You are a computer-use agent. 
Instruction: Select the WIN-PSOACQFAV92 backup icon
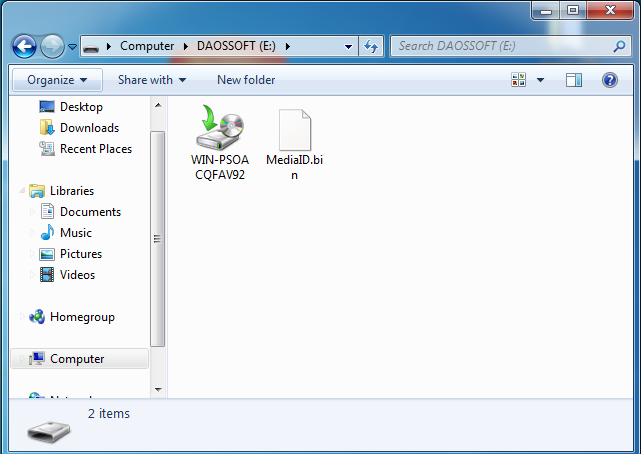[220, 127]
